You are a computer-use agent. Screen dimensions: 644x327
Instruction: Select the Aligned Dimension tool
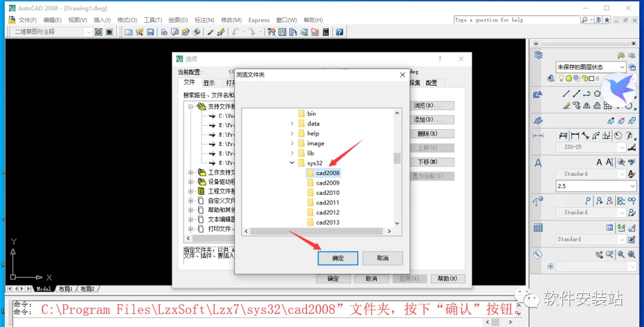(x=586, y=135)
